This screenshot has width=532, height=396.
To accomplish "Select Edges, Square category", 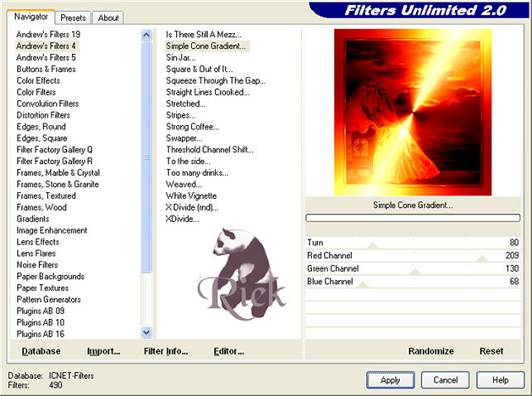I will [x=42, y=138].
